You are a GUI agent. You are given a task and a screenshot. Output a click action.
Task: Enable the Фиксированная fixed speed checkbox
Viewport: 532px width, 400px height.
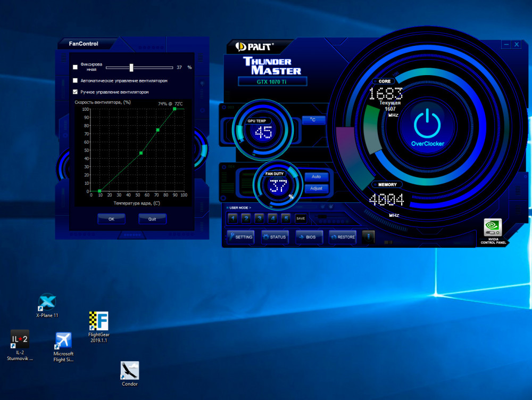pos(74,66)
